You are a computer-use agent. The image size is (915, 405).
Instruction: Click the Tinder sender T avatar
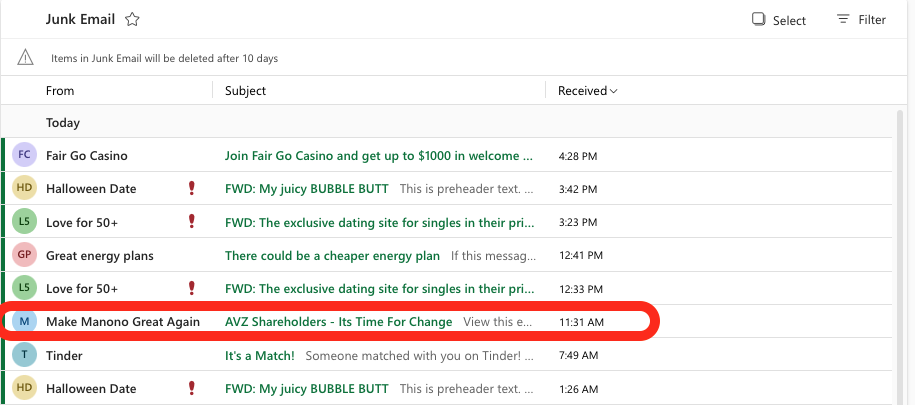coord(25,355)
